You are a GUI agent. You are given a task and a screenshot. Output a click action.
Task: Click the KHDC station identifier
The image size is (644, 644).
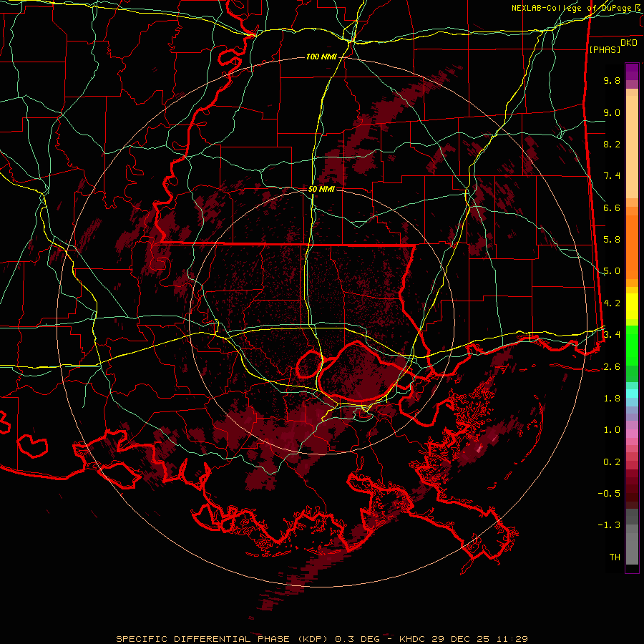pos(412,639)
